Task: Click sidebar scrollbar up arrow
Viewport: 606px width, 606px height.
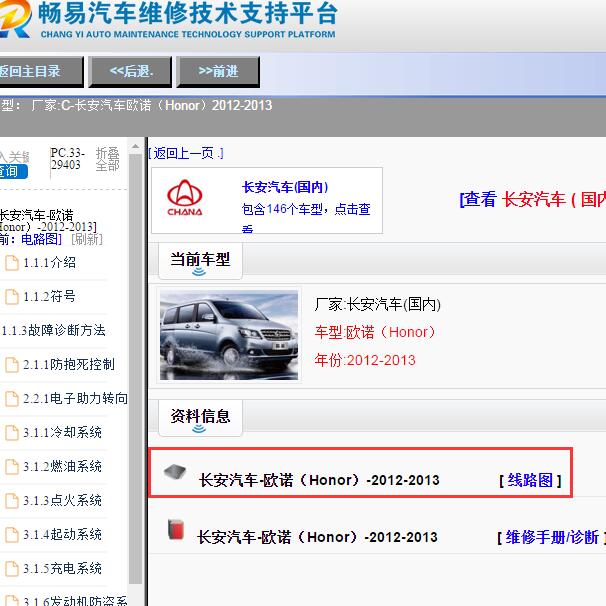Action: coord(135,147)
